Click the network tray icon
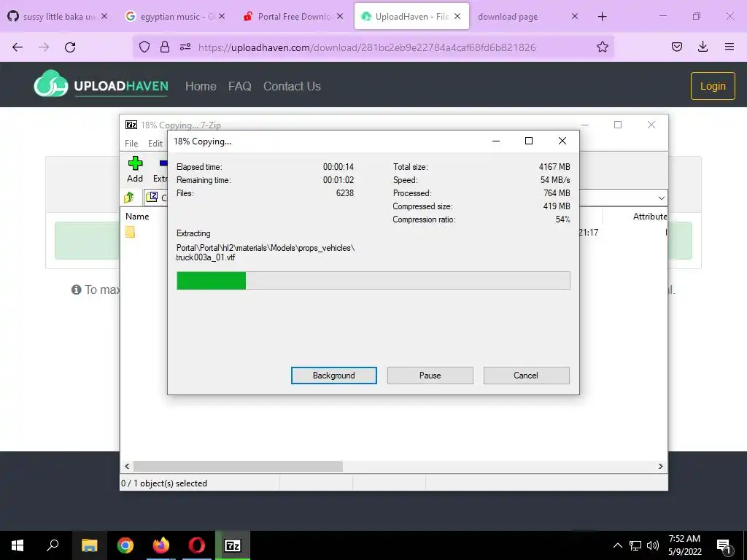Viewport: 747px width, 560px height. coord(635,545)
